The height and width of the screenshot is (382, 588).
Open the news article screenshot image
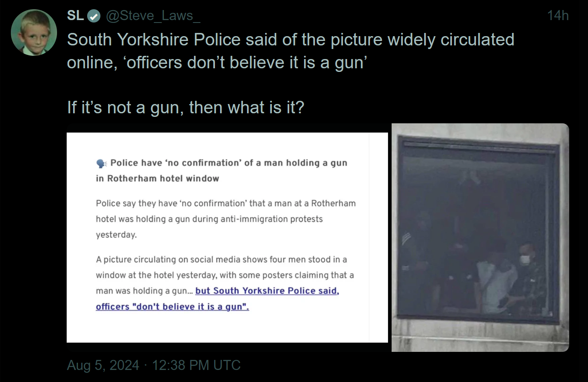click(227, 237)
